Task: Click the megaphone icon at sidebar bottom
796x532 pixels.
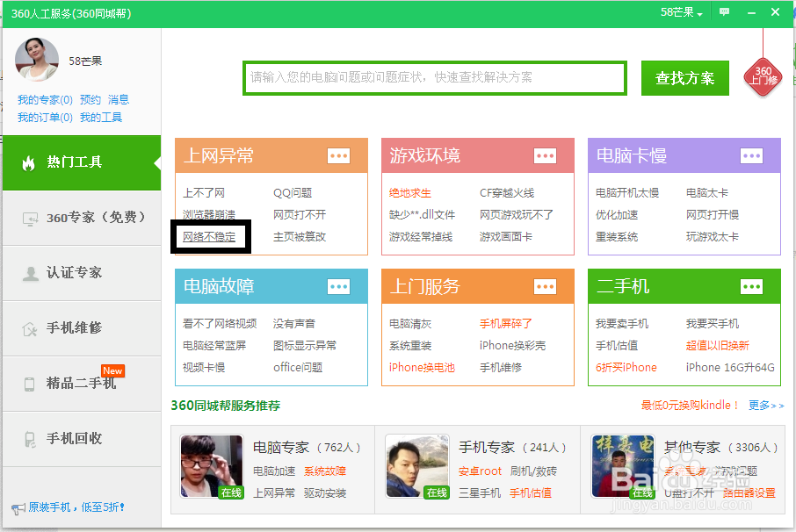Action: 18,508
